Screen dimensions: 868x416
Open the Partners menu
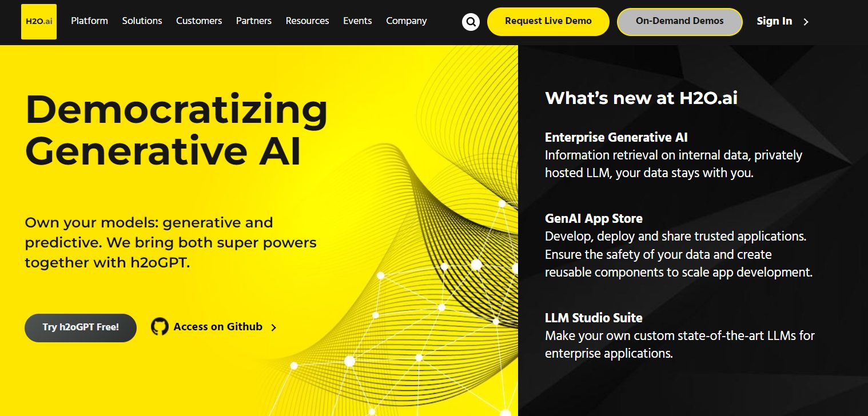254,21
